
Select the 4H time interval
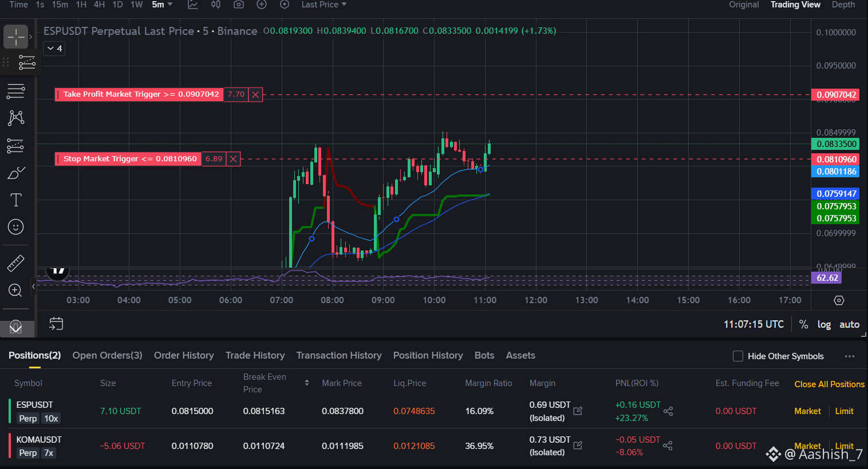click(x=99, y=5)
